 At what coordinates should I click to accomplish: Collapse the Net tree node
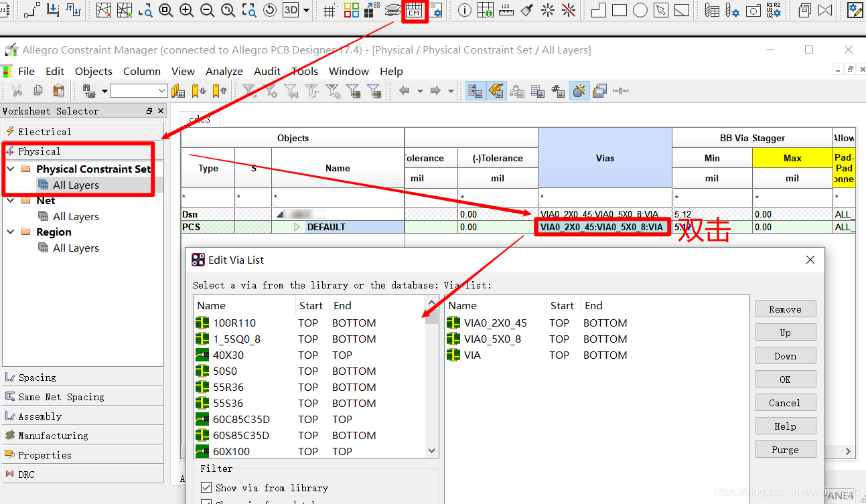11,200
